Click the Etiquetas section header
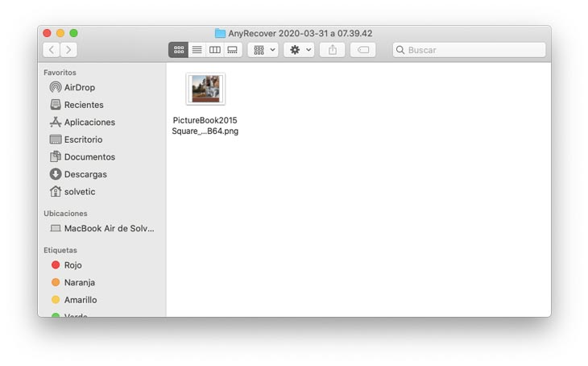 point(60,250)
